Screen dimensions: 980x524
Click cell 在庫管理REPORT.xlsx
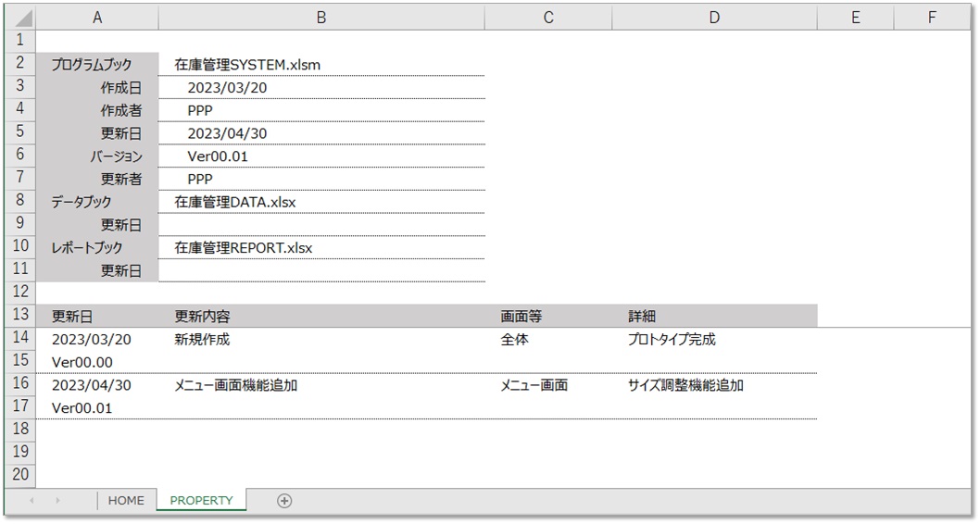tap(321, 247)
